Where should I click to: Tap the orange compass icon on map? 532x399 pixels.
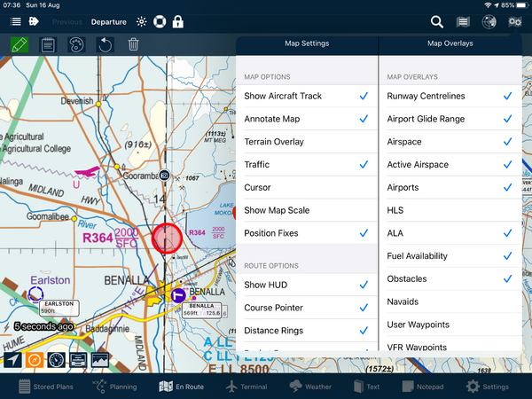35,359
